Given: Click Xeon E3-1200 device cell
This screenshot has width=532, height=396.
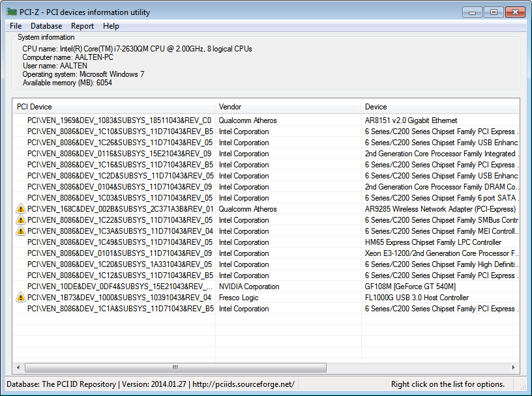Looking at the screenshot, I should 441,253.
